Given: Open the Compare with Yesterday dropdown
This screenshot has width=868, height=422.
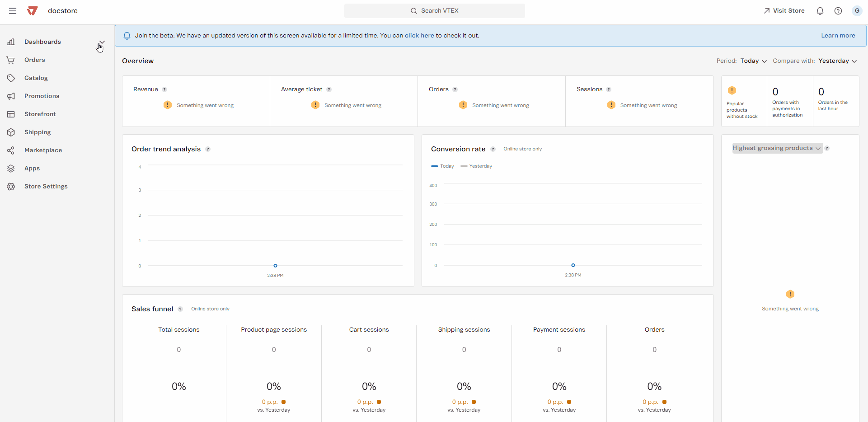Looking at the screenshot, I should (x=837, y=61).
